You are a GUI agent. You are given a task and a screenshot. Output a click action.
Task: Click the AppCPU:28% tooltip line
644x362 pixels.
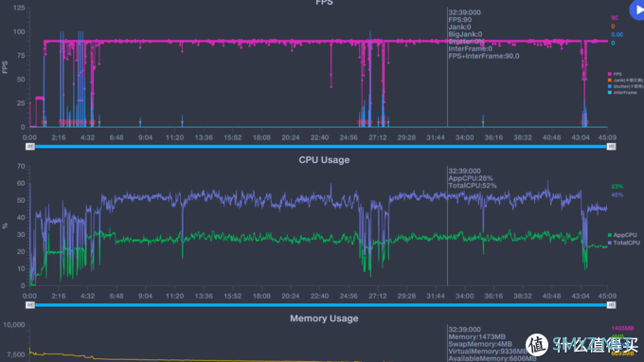(471, 178)
